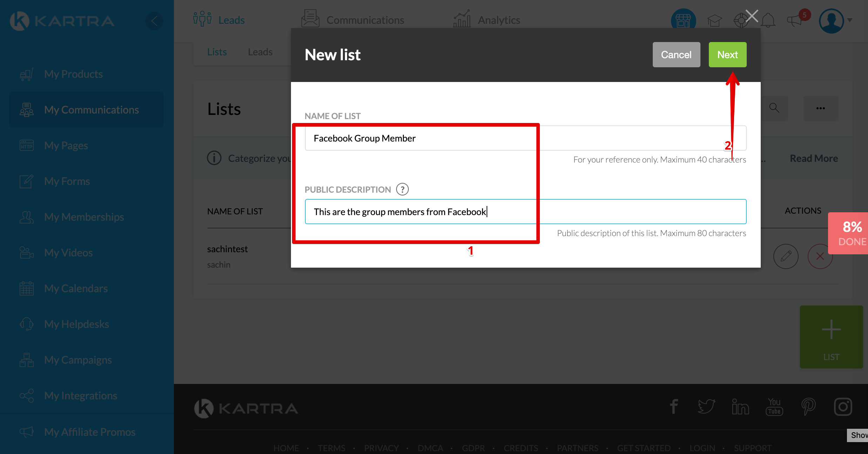Image resolution: width=868 pixels, height=454 pixels.
Task: Click the graduation cap training icon
Action: [714, 20]
